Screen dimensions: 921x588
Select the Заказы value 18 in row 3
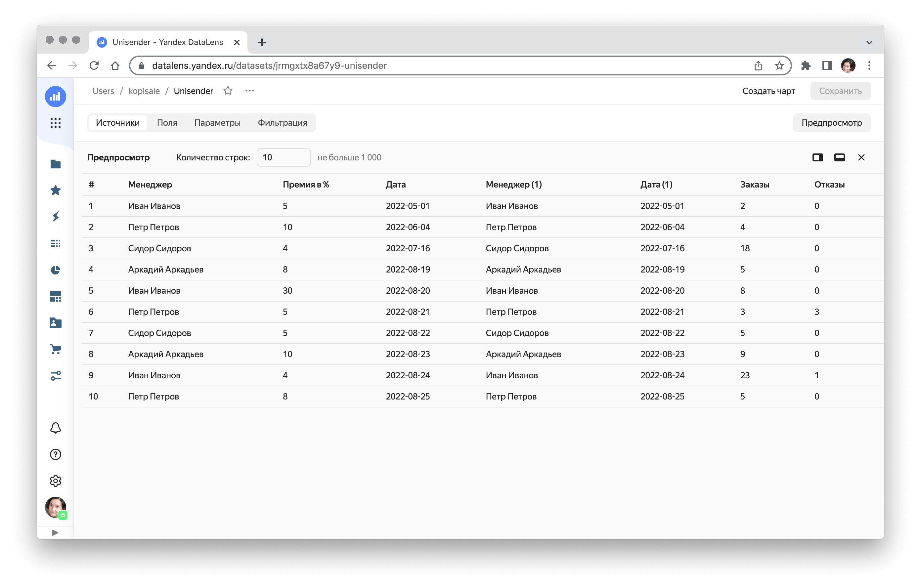click(x=745, y=248)
